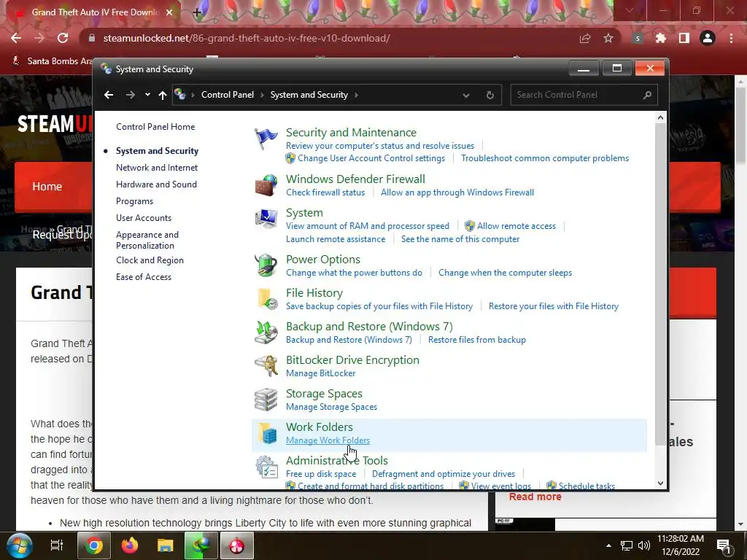Open new Chrome tab plus button
This screenshot has height=560, width=747.
pos(197,12)
